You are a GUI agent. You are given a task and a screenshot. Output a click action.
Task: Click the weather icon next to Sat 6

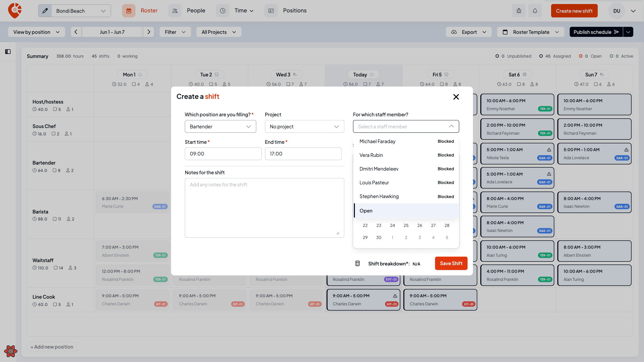coord(525,74)
